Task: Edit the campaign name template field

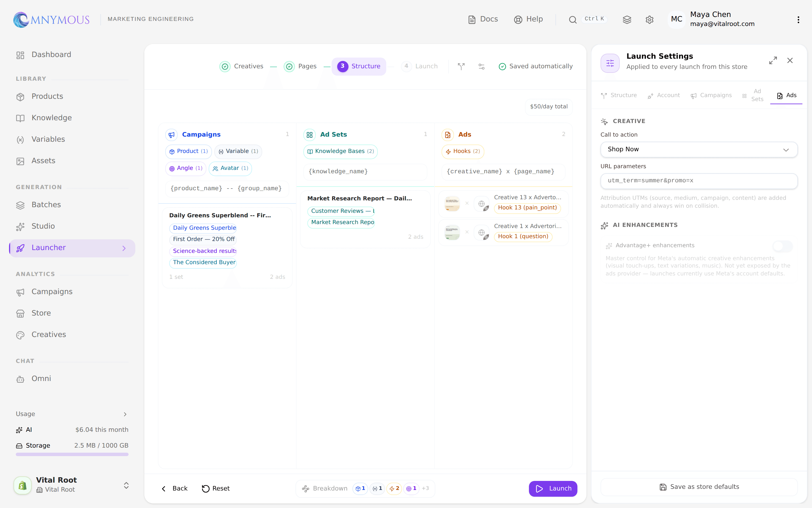Action: tap(227, 189)
